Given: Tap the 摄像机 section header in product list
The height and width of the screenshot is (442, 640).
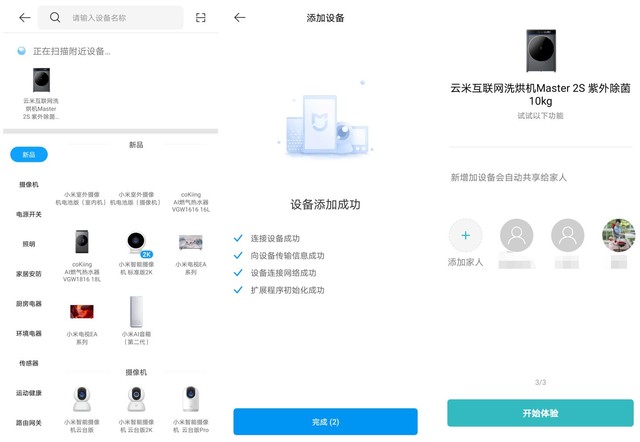Looking at the screenshot, I should (136, 372).
